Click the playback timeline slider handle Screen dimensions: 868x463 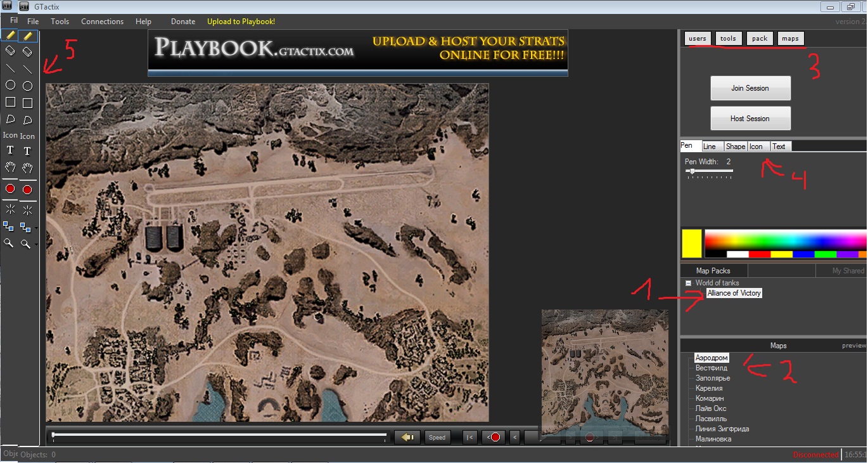(53, 435)
